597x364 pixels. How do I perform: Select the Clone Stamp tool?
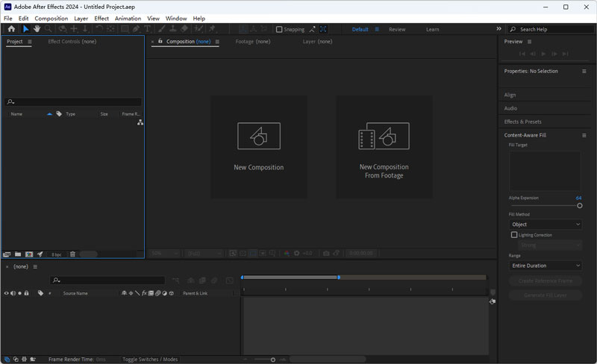click(x=172, y=29)
